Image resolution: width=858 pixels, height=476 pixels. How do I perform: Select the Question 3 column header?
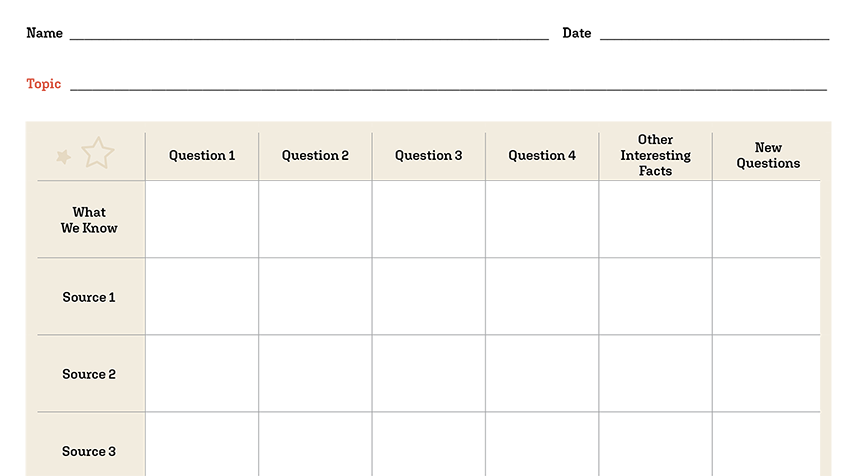pyautogui.click(x=428, y=155)
